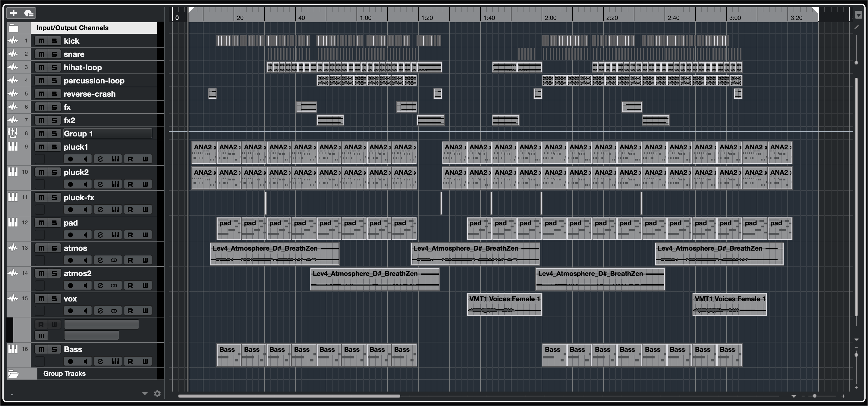This screenshot has height=406, width=868.
Task: Adjust upper right waveform zoom slider
Action: (856, 63)
